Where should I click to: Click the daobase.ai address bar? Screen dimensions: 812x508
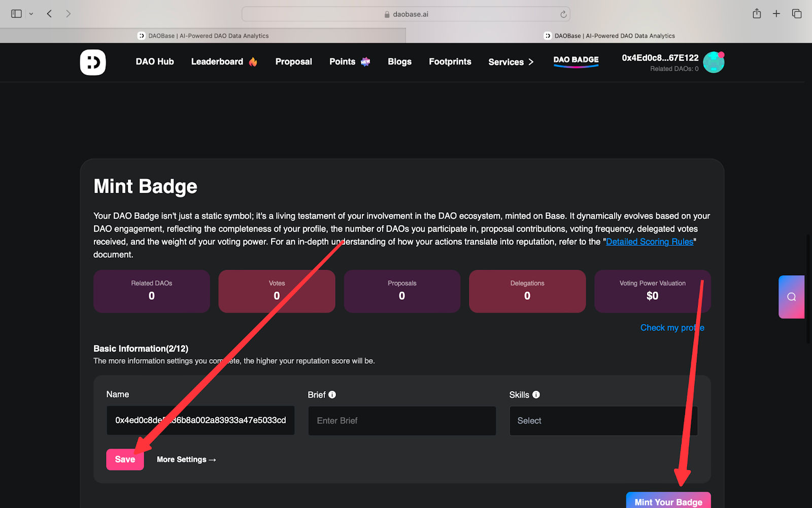pyautogui.click(x=406, y=14)
